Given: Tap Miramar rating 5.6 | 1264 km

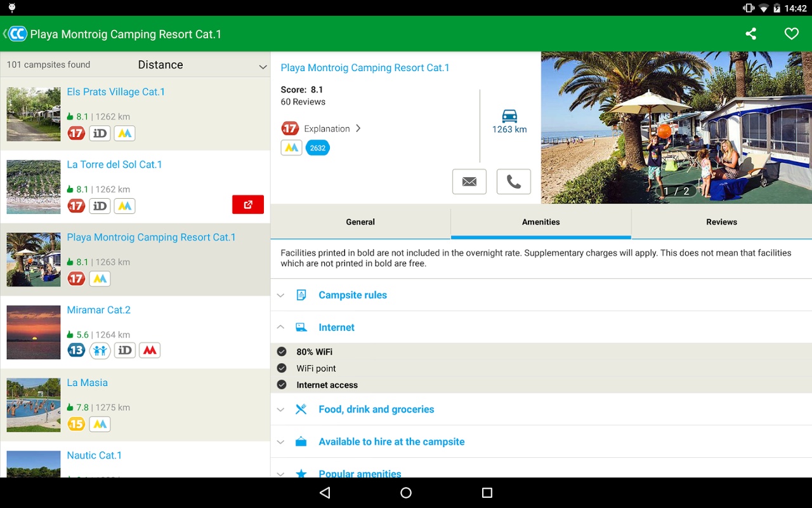Looking at the screenshot, I should pyautogui.click(x=99, y=335).
